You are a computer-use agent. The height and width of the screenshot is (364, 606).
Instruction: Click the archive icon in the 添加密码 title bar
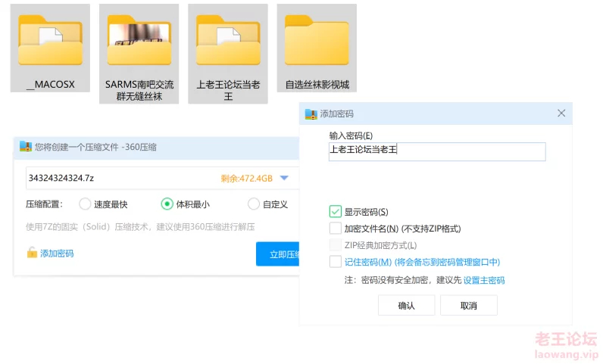(x=311, y=114)
